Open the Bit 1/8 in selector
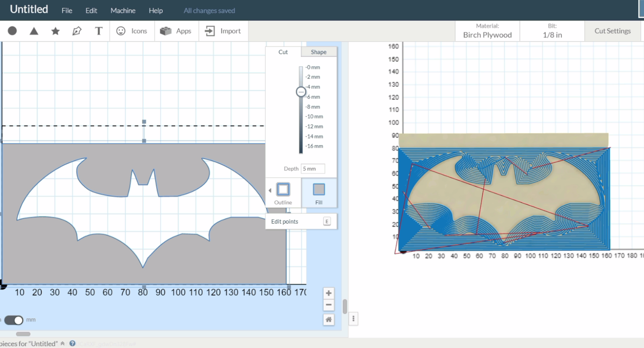The image size is (644, 348). point(552,31)
